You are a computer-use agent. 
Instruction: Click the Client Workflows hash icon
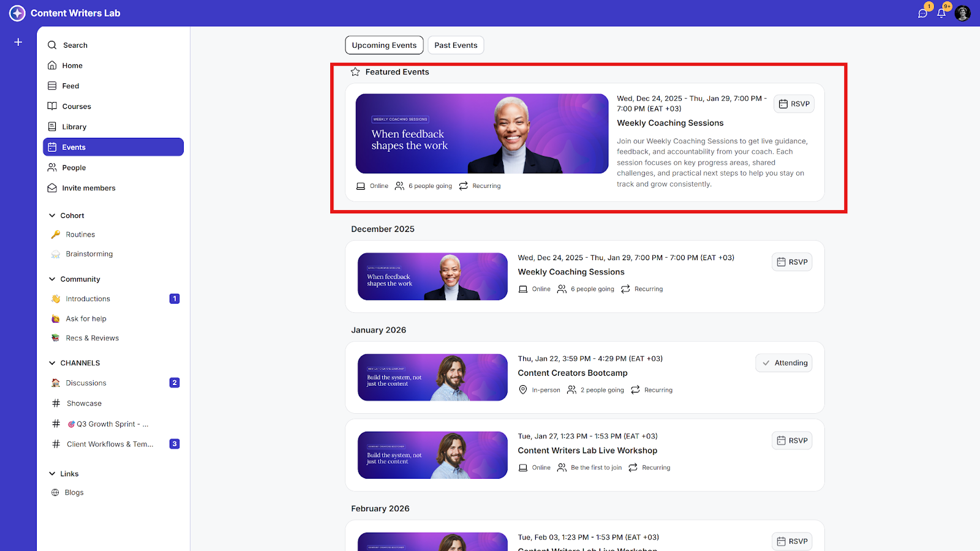56,444
